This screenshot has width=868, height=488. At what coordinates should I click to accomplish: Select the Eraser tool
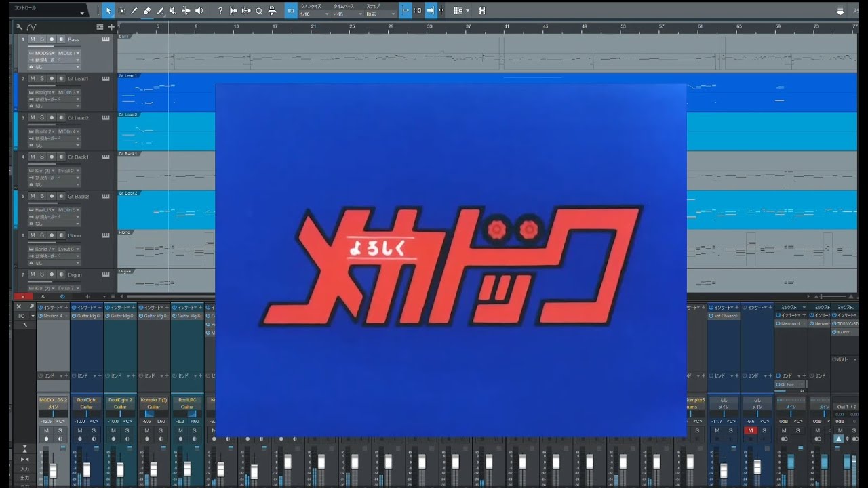147,11
